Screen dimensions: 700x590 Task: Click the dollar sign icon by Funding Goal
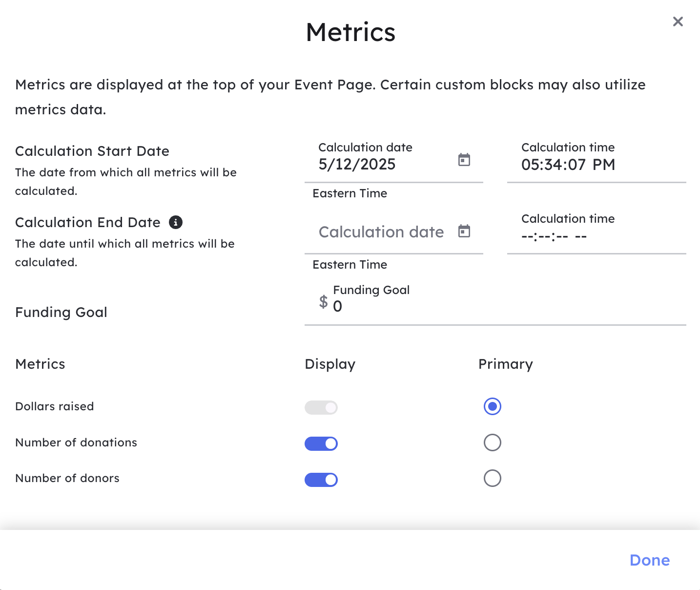(323, 302)
